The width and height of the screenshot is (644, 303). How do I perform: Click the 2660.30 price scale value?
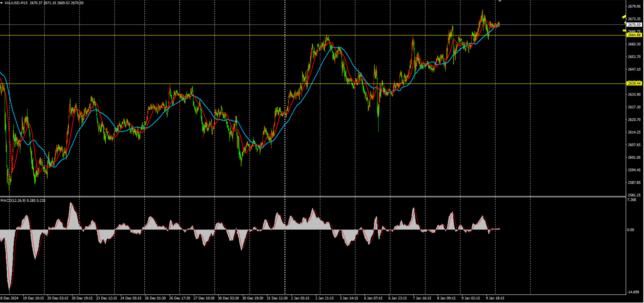[634, 44]
